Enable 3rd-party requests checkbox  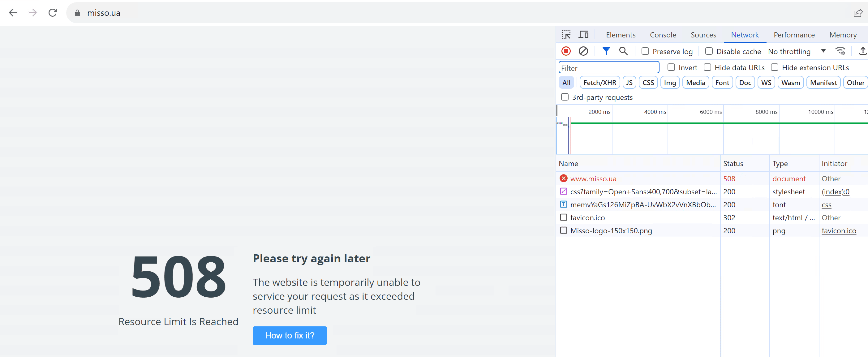565,97
